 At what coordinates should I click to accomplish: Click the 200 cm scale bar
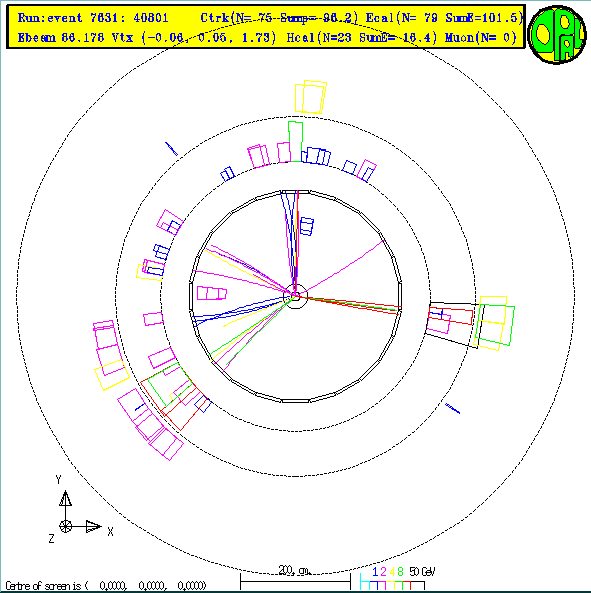click(x=295, y=581)
